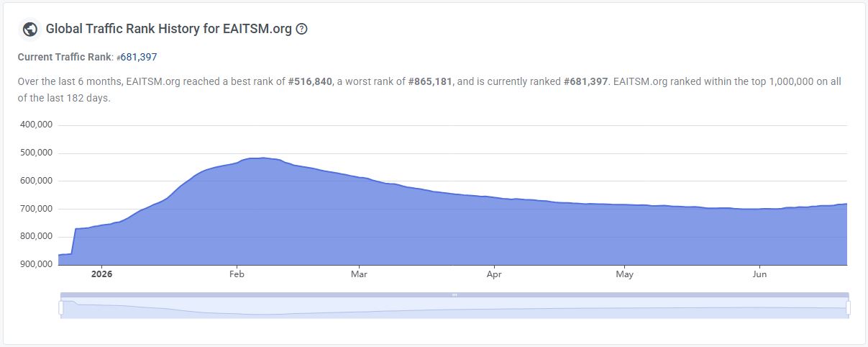The width and height of the screenshot is (868, 347).
Task: Click the scrollbar grip above the navigator
Action: click(454, 295)
